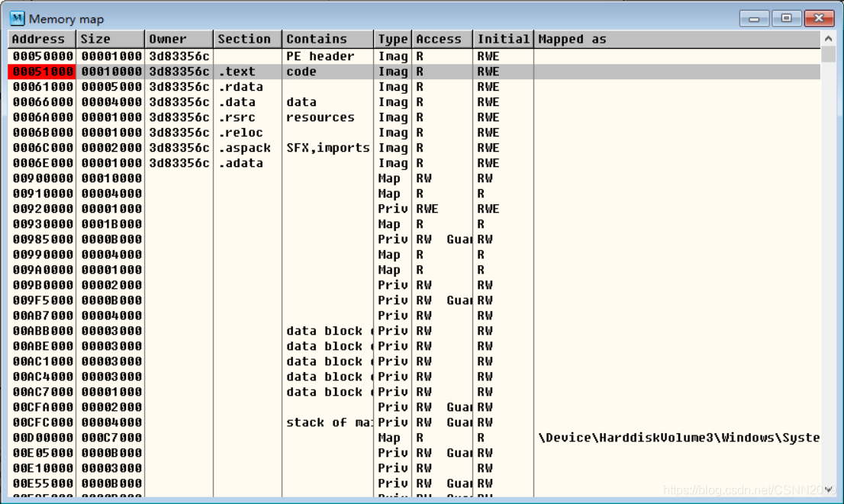Viewport: 844px width, 504px height.
Task: Click the owner 3d83356c in .rsrc row
Action: (x=179, y=117)
